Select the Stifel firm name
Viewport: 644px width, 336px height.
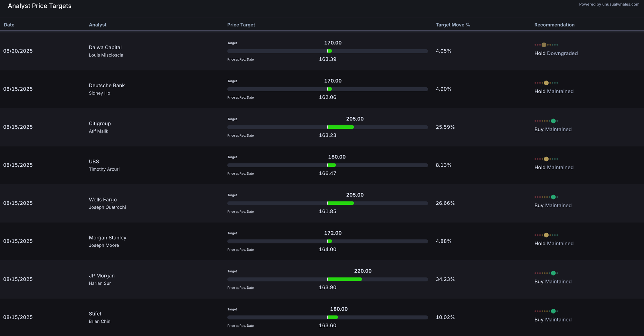(95, 314)
